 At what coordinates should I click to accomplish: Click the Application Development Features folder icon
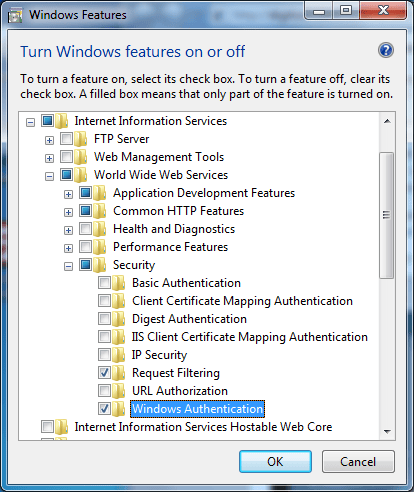pyautogui.click(x=100, y=193)
